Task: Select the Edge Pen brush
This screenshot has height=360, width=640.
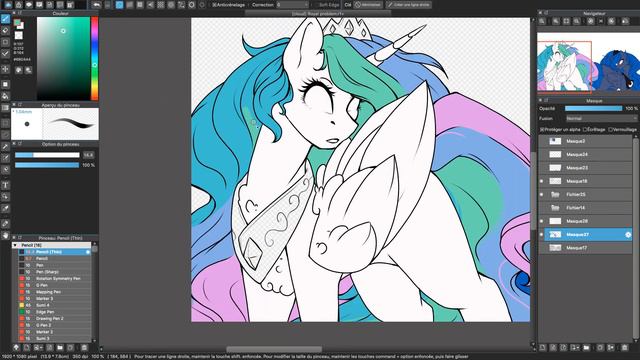Action: pyautogui.click(x=55, y=312)
